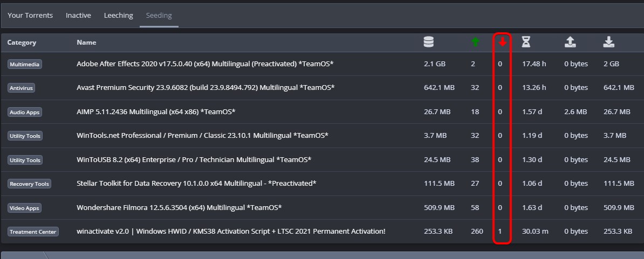This screenshot has width=644, height=259.
Task: Open winactivate v2.0 torrent link
Action: (x=231, y=231)
